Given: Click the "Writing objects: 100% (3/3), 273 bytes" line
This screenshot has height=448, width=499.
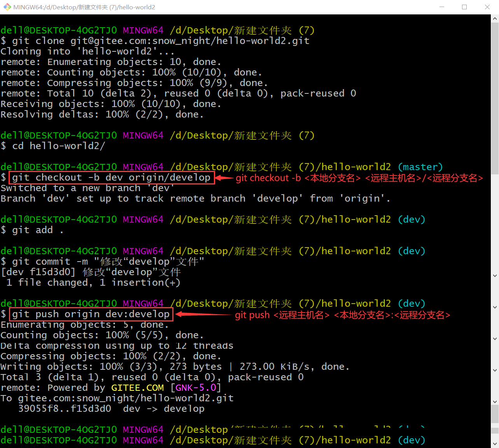Looking at the screenshot, I should [x=175, y=367].
